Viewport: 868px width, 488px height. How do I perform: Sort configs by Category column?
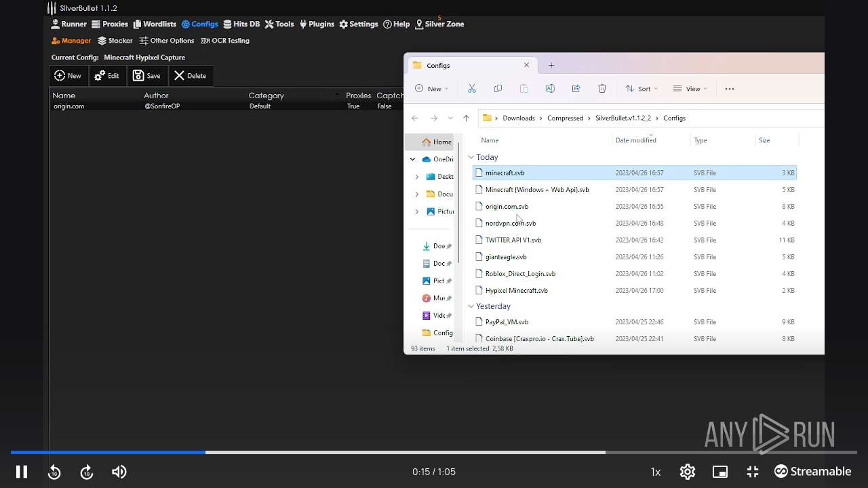[266, 96]
